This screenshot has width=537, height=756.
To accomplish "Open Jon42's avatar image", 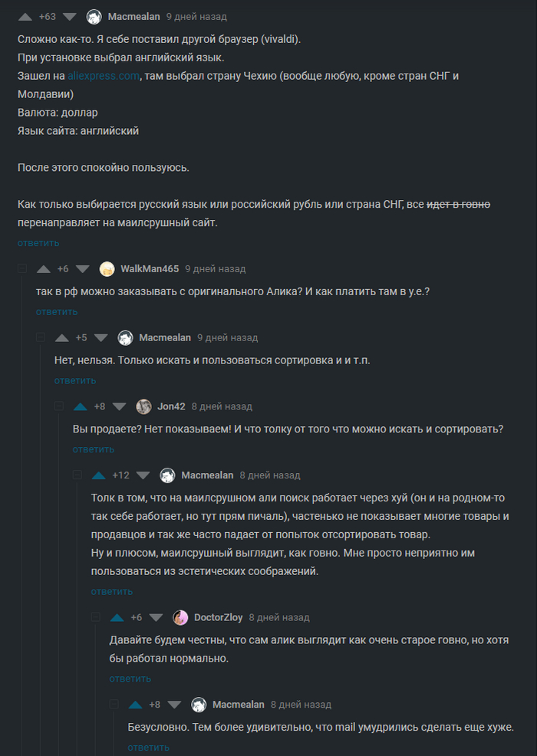I will coord(143,406).
